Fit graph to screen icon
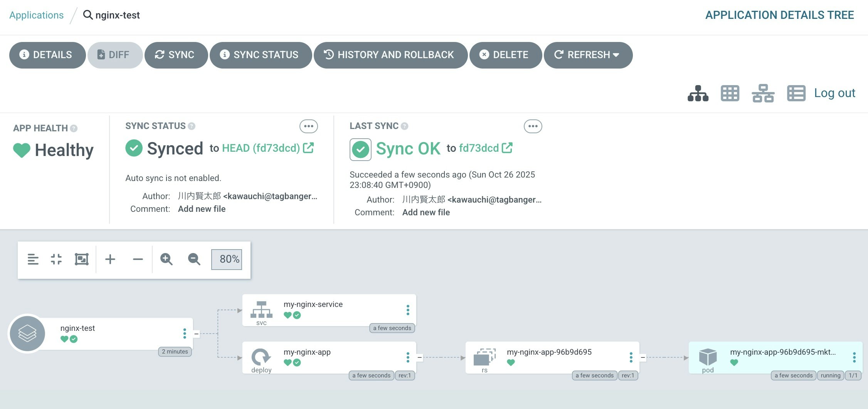The height and width of the screenshot is (409, 868). point(81,259)
